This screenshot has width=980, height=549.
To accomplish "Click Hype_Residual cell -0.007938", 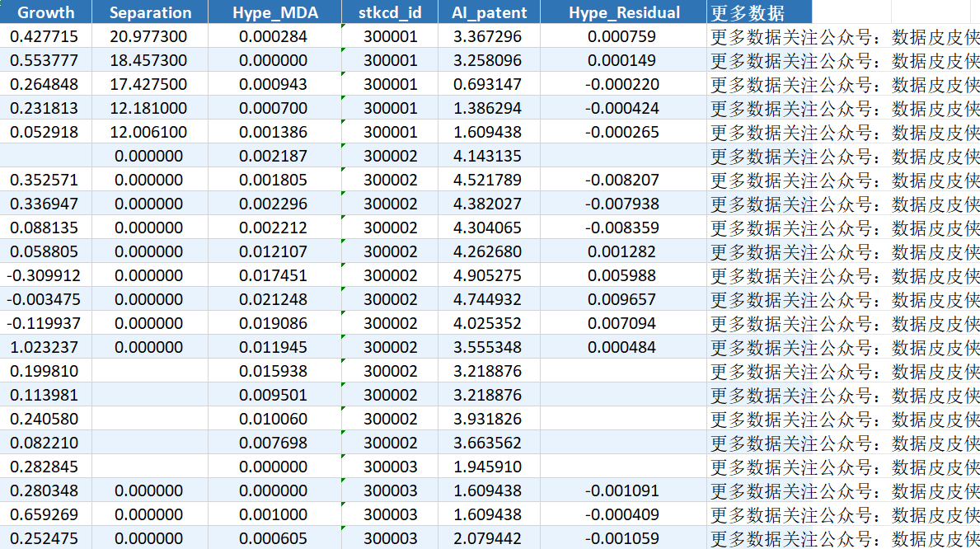I will [x=624, y=204].
